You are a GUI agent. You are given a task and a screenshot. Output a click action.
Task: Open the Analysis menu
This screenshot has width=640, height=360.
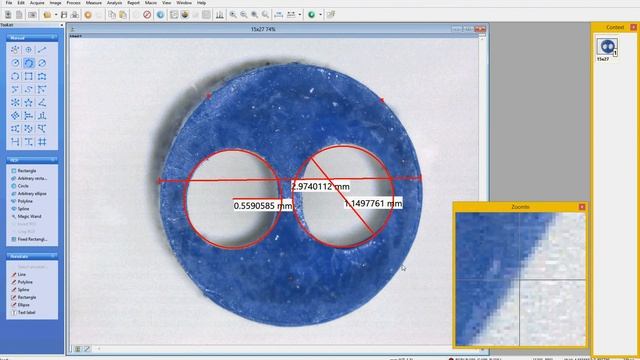coord(114,3)
